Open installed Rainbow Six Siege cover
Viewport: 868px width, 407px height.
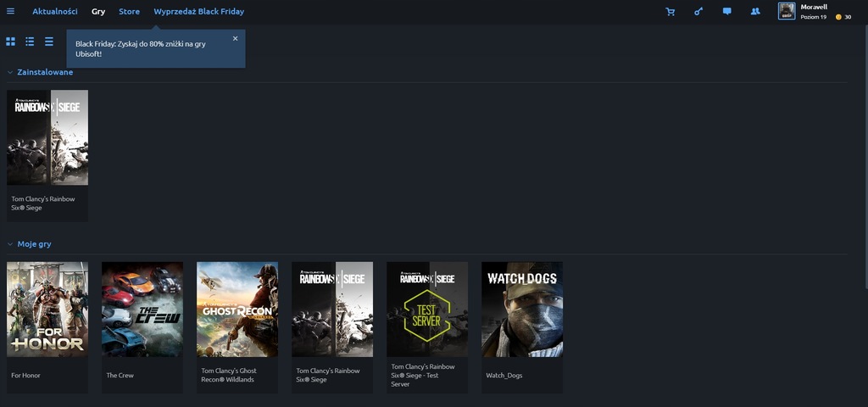click(x=47, y=137)
